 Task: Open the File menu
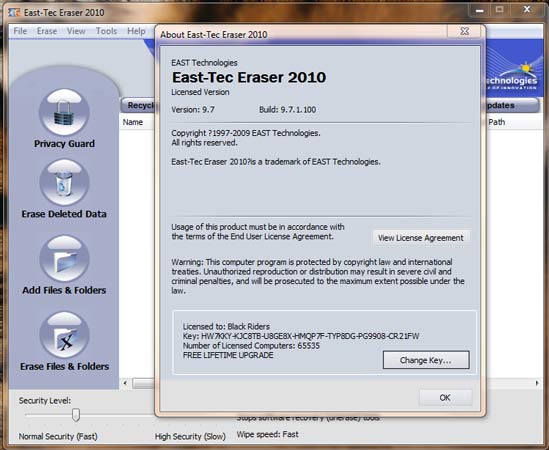[x=20, y=31]
